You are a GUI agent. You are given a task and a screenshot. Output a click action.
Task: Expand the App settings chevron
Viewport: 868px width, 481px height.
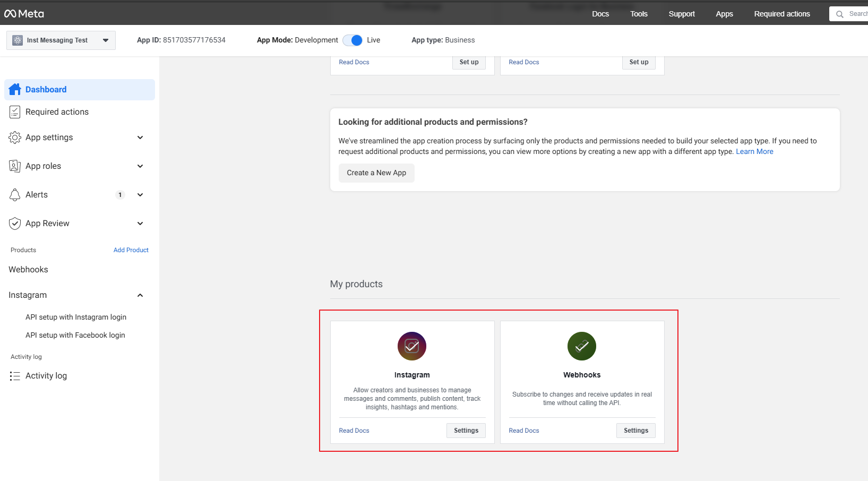[x=140, y=138]
